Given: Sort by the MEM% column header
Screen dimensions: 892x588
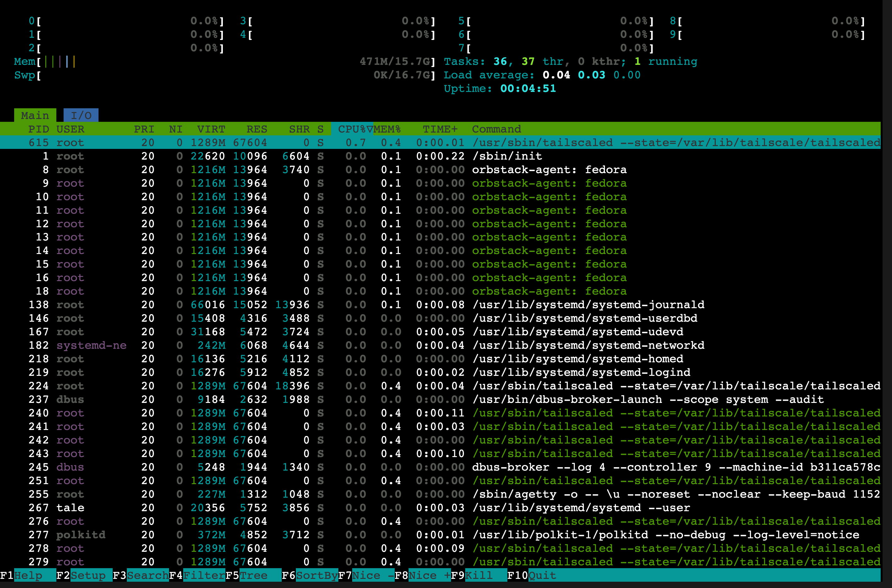Looking at the screenshot, I should [387, 129].
